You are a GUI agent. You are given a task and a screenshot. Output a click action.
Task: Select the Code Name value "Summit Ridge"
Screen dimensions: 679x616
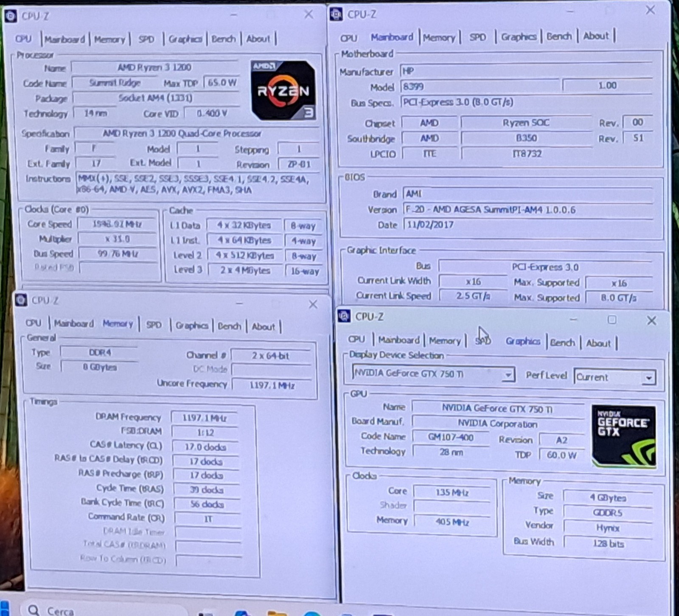pos(115,83)
